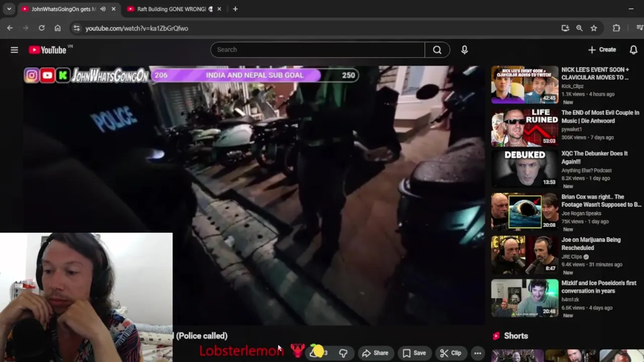
Task: View site information icon in address bar
Action: (76, 28)
